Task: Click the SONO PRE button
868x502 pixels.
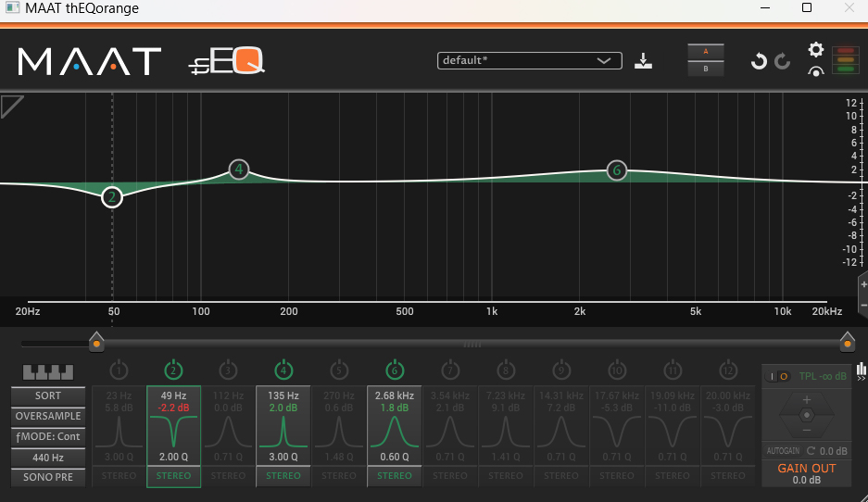Action: point(48,477)
